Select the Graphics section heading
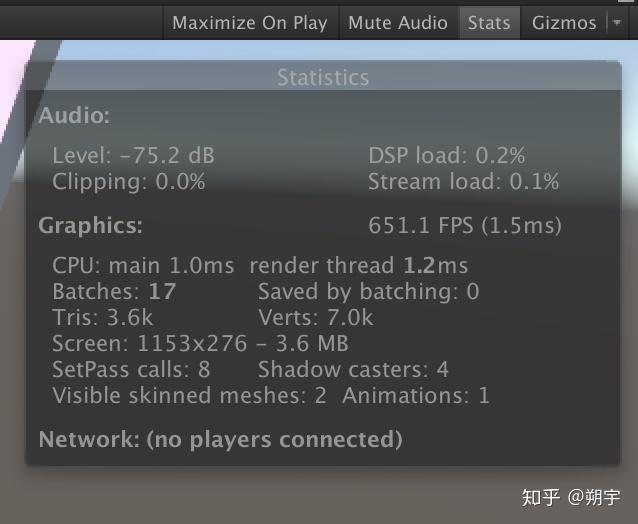This screenshot has width=638, height=524. coord(91,225)
